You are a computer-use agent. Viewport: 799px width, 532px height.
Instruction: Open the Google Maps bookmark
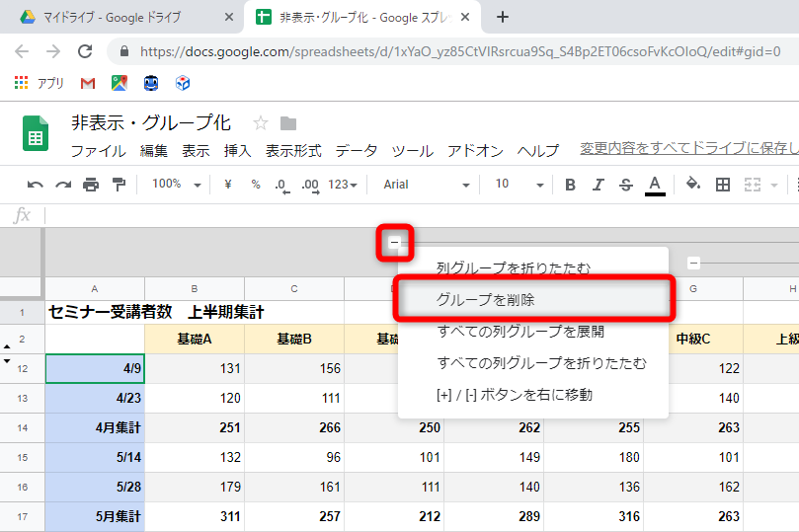point(120,83)
